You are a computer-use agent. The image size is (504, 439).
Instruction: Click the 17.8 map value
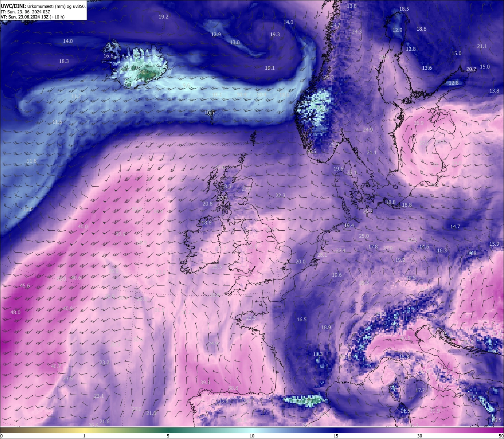[x=373, y=246]
